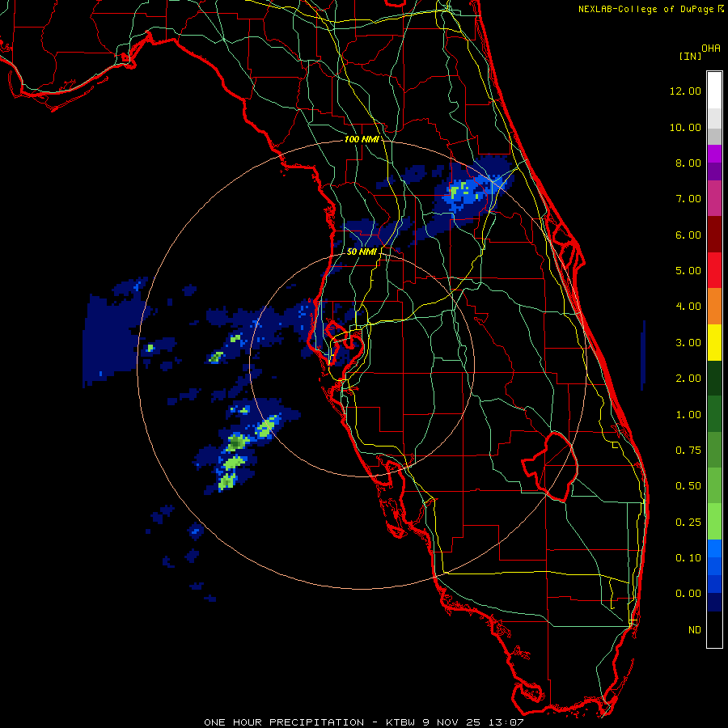The height and width of the screenshot is (728, 728).
Task: Click the ONE HOUR PRECIPITATION KTBW caption
Action: [363, 722]
